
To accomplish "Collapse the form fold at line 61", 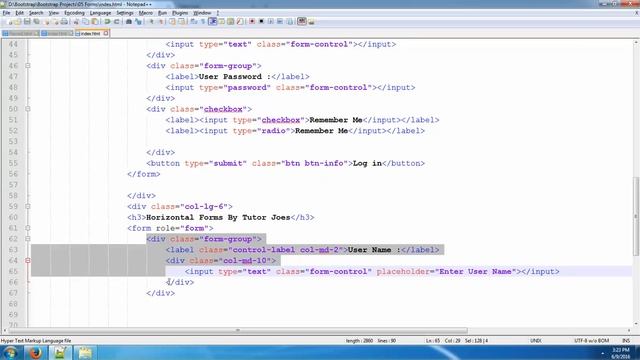I will coord(28,228).
